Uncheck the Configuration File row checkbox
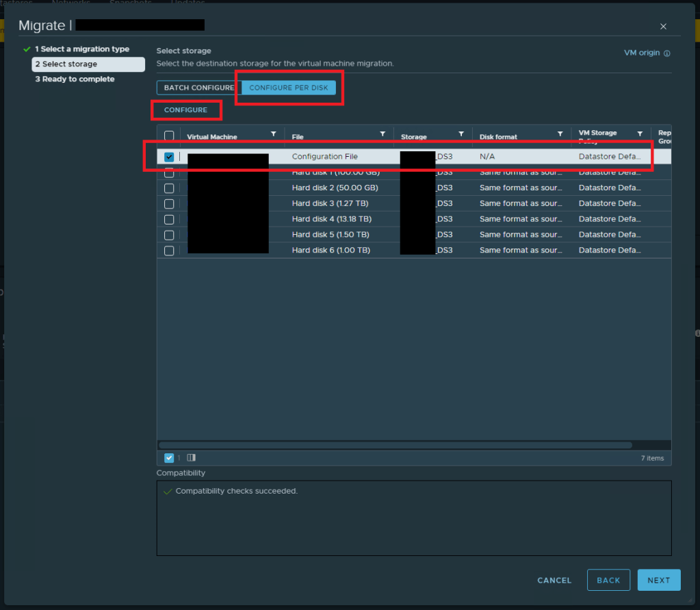This screenshot has height=610, width=700. (x=169, y=157)
